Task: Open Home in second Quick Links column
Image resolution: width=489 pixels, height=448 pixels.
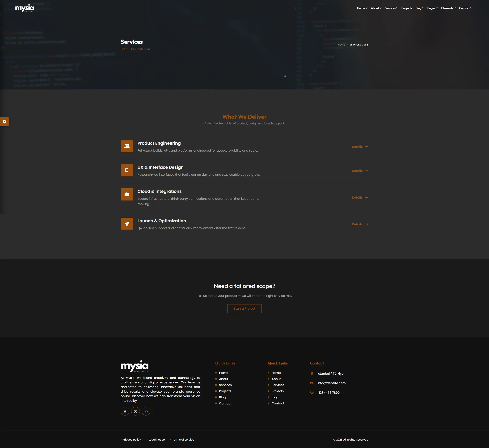Action: pos(276,373)
